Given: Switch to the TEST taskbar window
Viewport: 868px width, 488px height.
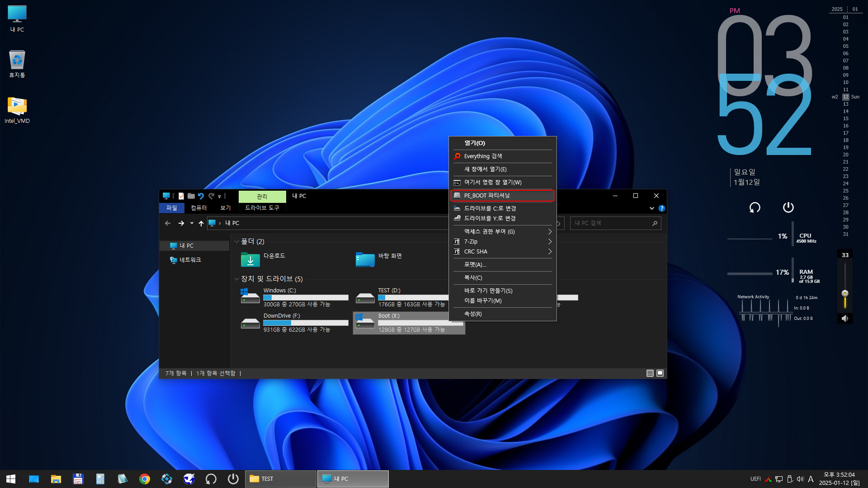Looking at the screenshot, I should (281, 479).
